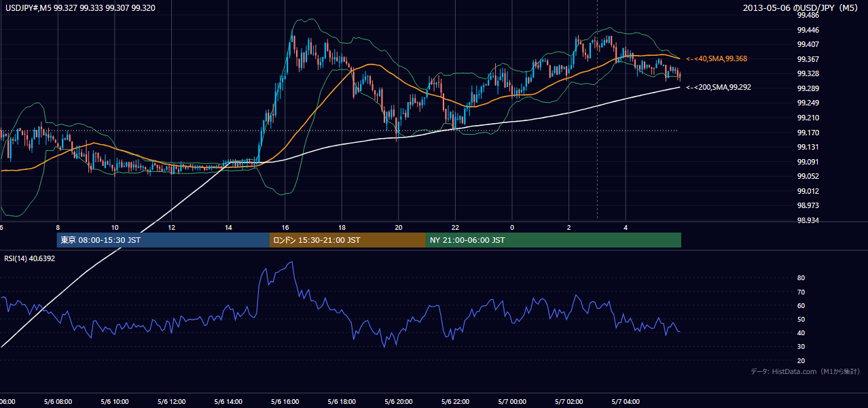This screenshot has height=408, width=868.
Task: Click the 99.328 price axis label
Action: point(808,73)
